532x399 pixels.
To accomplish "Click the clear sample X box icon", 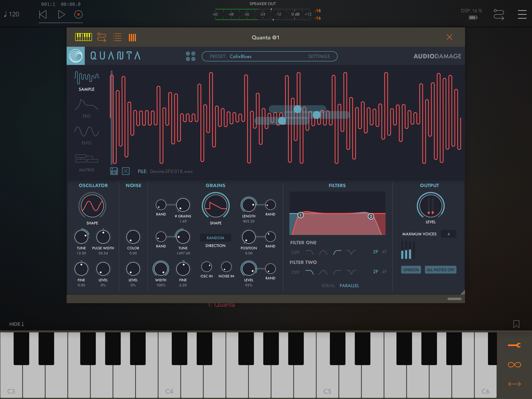I will pos(126,171).
